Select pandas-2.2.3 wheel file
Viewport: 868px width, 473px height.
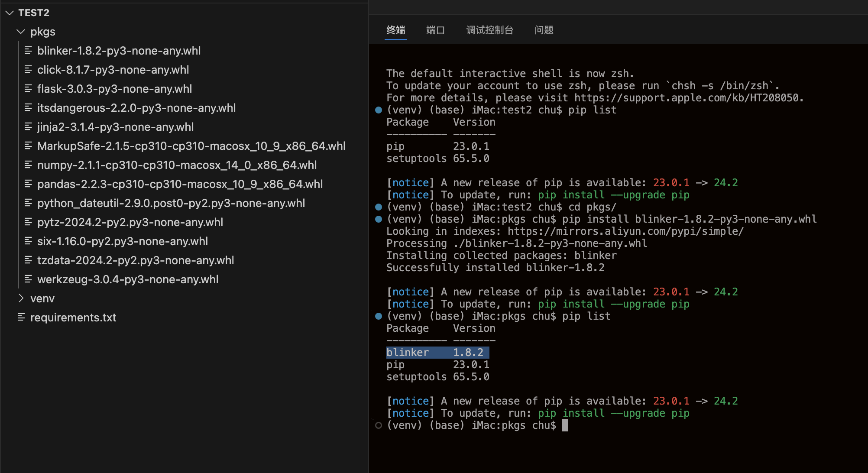pyautogui.click(x=180, y=184)
